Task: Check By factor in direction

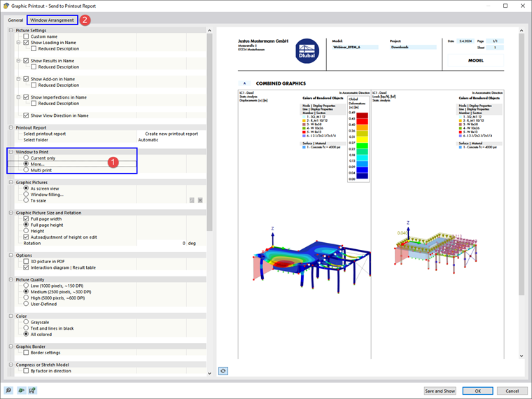Action: (x=26, y=371)
